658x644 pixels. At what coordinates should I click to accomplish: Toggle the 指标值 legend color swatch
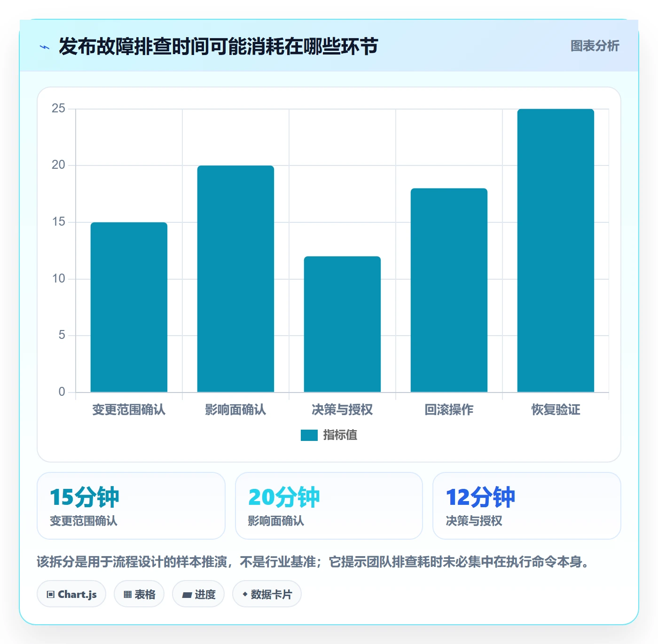click(309, 435)
